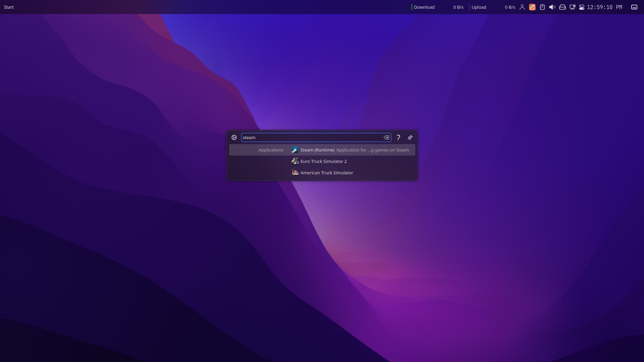Open the orange-green app tray icon

pyautogui.click(x=532, y=7)
